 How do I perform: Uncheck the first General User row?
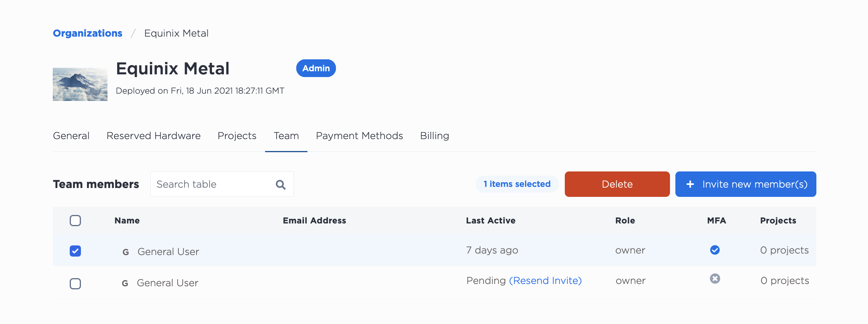[x=76, y=251]
